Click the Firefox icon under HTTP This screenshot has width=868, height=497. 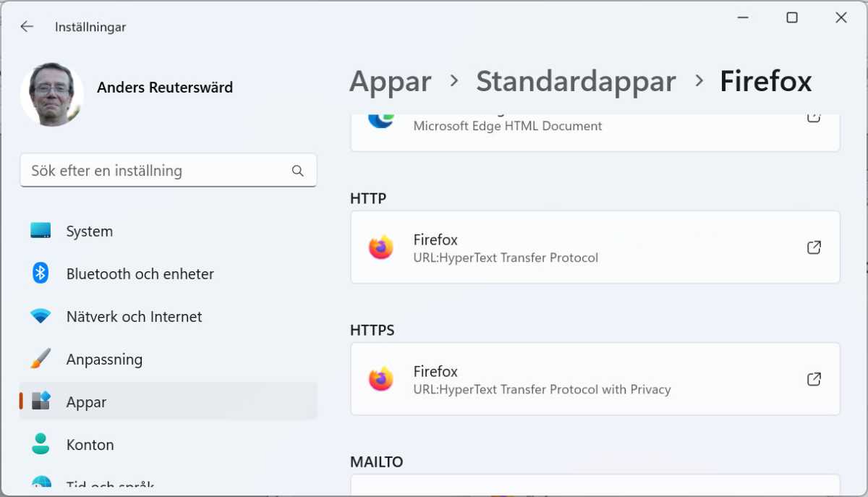pyautogui.click(x=380, y=247)
